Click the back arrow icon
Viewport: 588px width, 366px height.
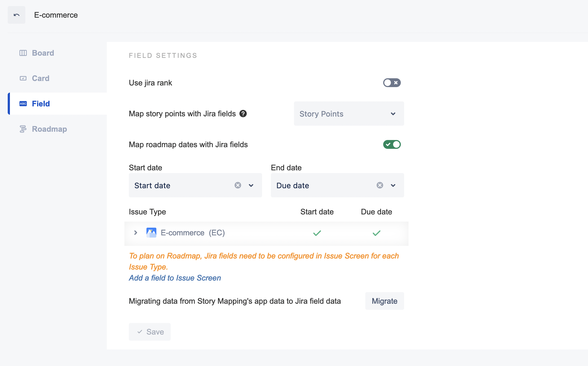(x=17, y=15)
